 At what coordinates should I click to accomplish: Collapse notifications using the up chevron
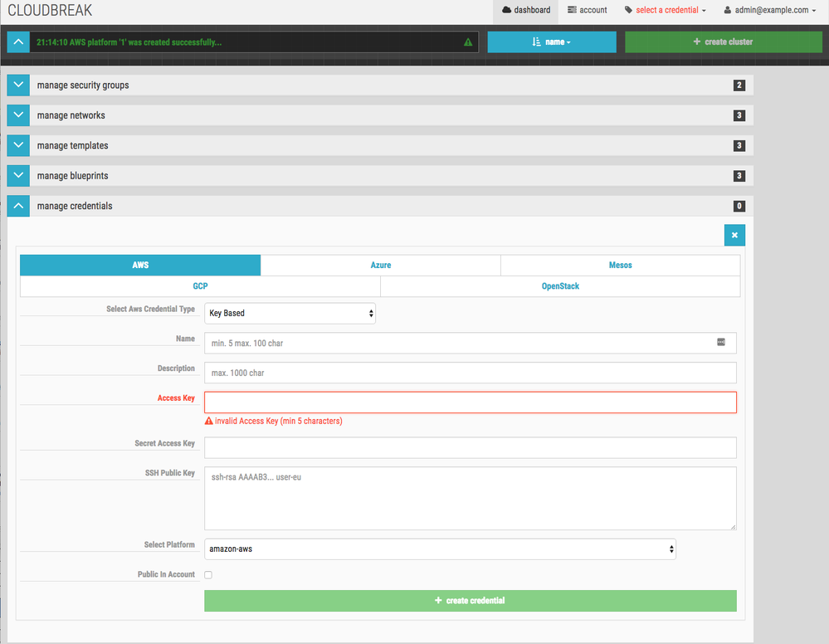point(17,41)
